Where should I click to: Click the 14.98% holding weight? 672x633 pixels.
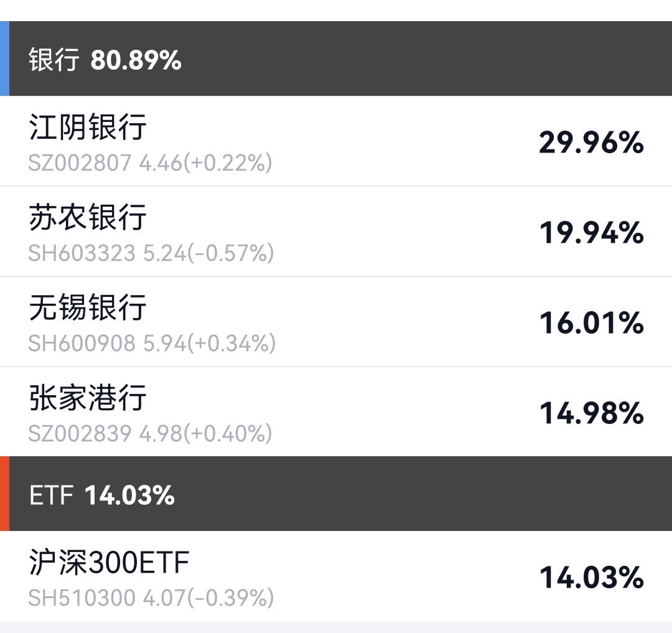coord(591,414)
